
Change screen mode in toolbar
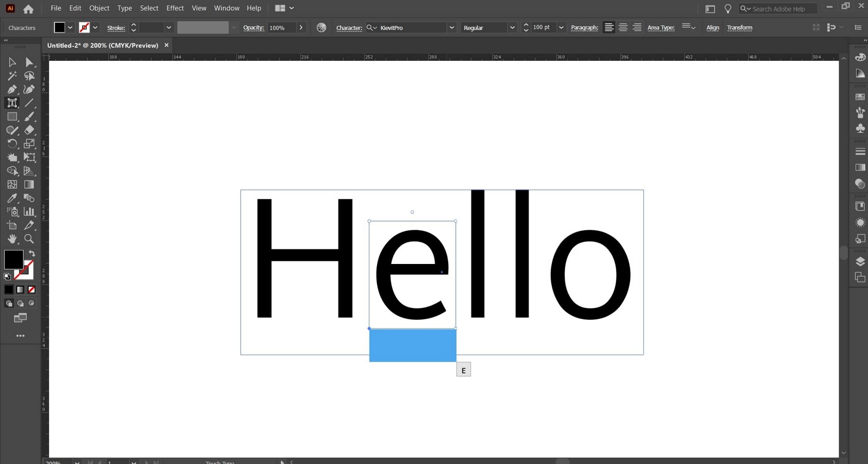coord(20,318)
